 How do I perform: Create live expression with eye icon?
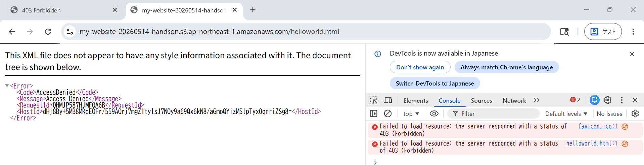[434, 113]
